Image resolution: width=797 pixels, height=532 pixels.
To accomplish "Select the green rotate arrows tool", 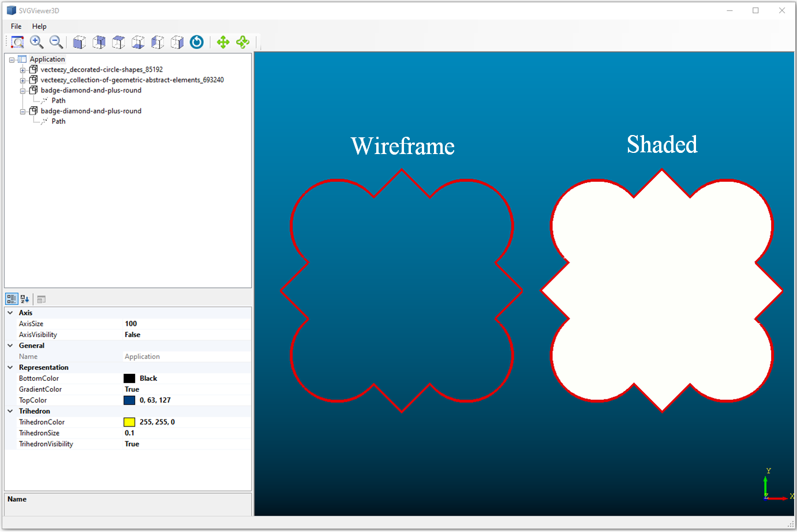I will pyautogui.click(x=243, y=42).
